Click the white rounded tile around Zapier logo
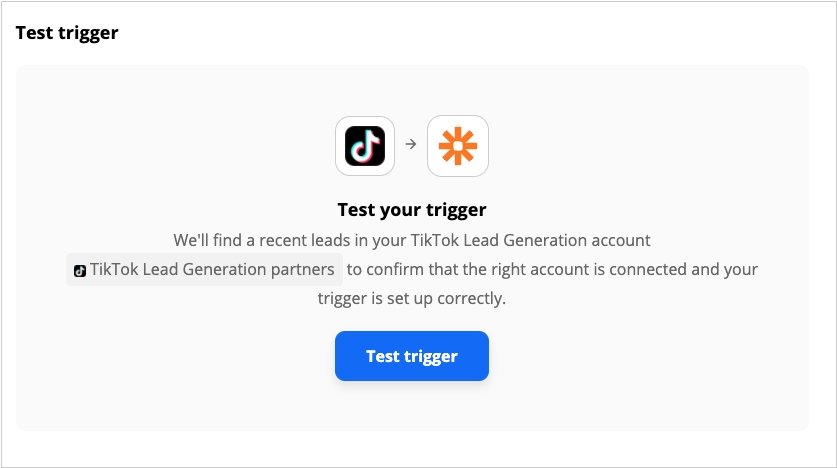This screenshot has height=468, width=837. coord(457,146)
